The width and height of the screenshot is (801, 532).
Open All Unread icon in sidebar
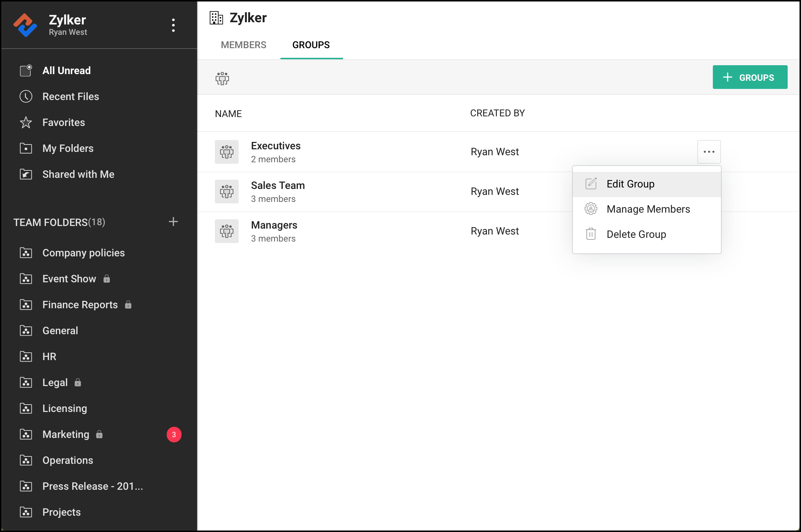26,70
